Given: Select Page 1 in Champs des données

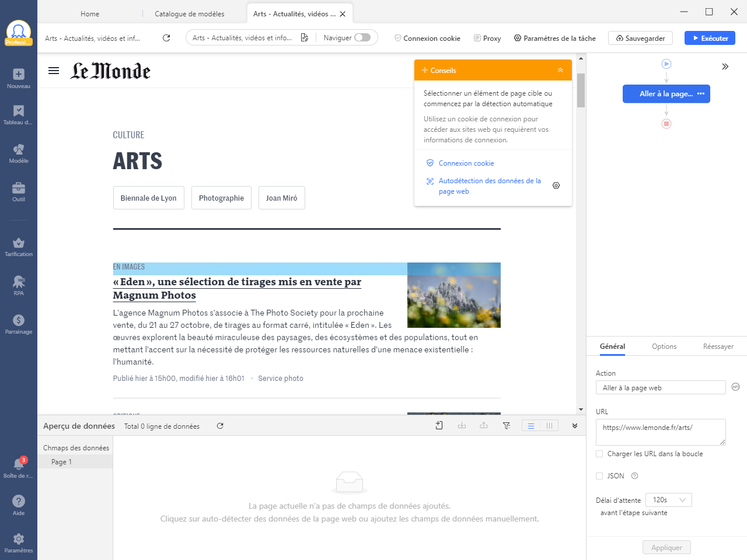Looking at the screenshot, I should point(75,462).
